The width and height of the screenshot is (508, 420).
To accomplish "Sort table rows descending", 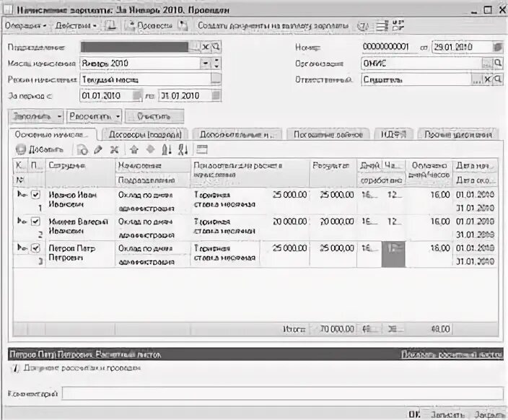I will (183, 149).
